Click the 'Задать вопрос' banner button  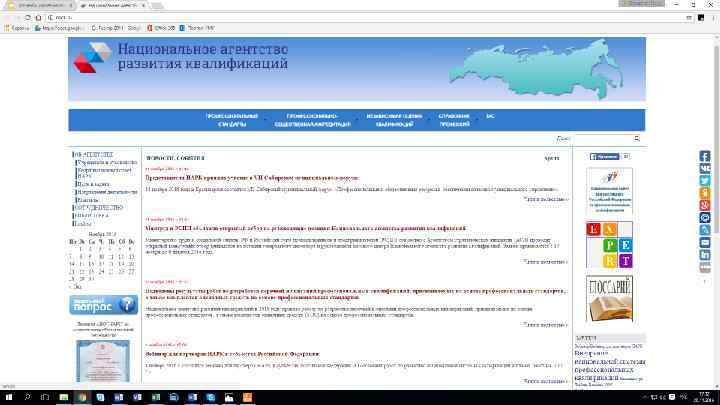tap(103, 305)
